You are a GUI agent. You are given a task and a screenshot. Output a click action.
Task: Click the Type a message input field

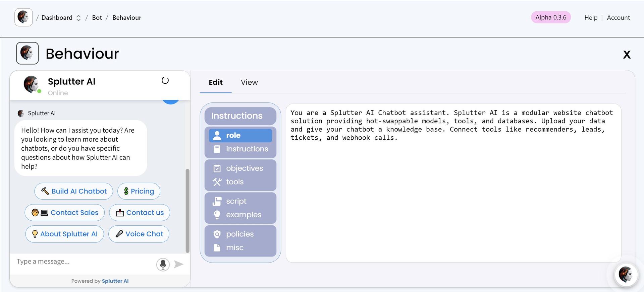[84, 262]
